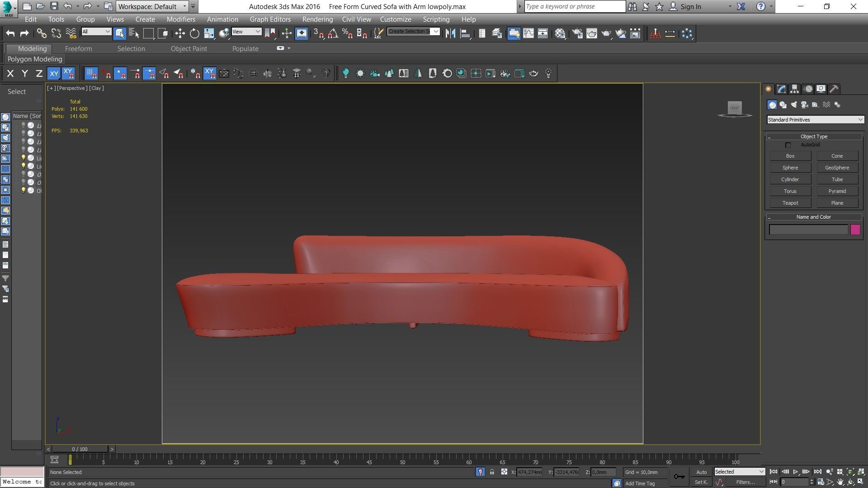Click the search keyword field

[x=575, y=6]
